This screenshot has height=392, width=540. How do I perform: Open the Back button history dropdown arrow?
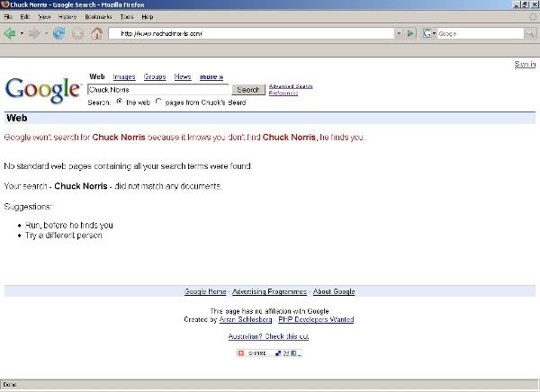click(x=22, y=33)
